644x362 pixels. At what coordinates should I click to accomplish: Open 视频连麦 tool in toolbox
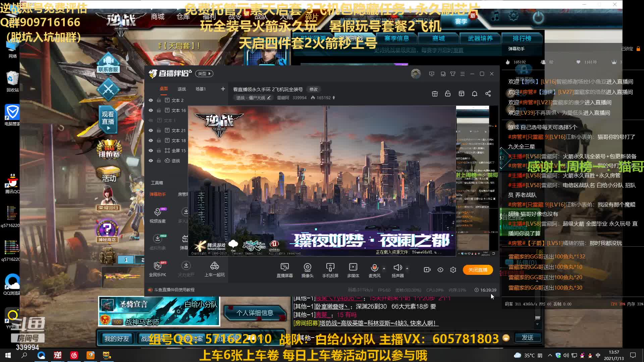coord(158,216)
